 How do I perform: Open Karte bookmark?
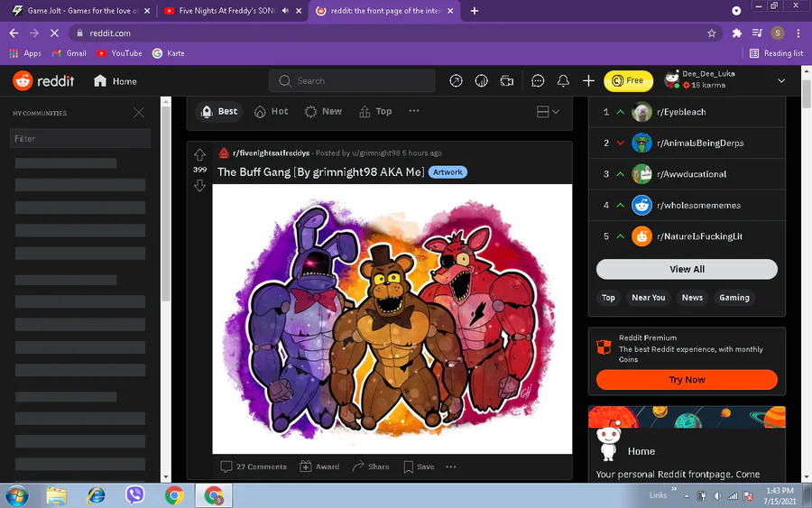click(169, 53)
